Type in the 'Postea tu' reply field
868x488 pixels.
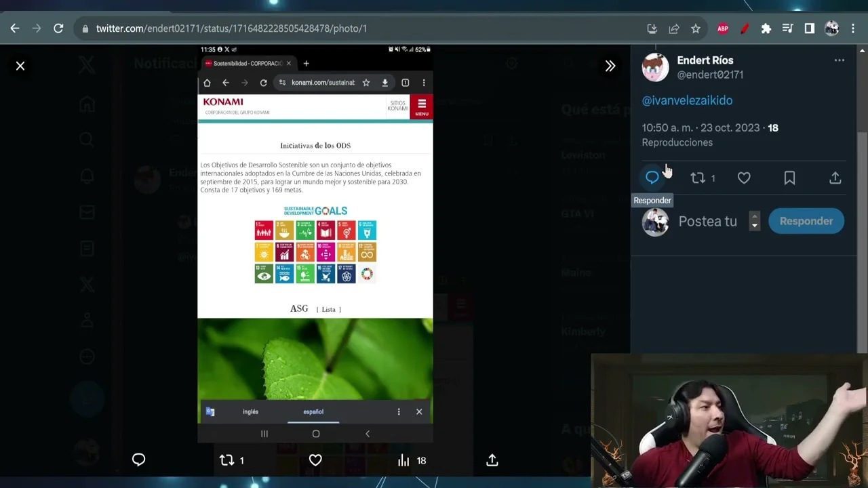[708, 222]
